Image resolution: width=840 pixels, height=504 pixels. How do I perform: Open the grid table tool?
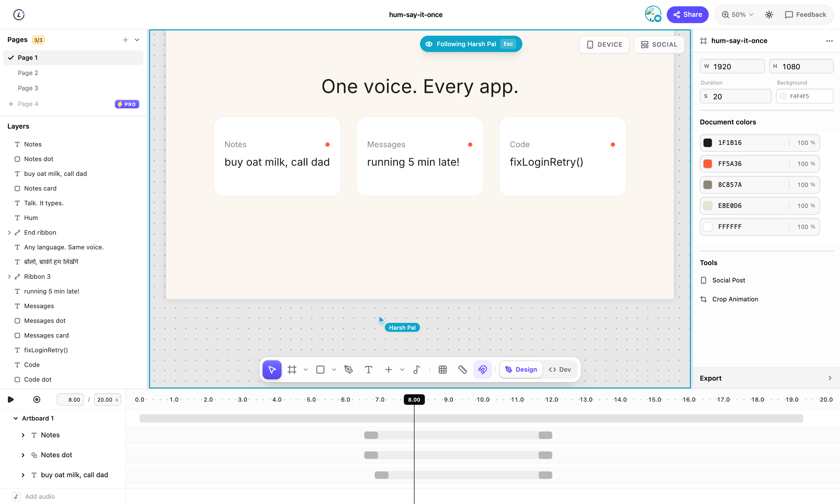coord(442,370)
